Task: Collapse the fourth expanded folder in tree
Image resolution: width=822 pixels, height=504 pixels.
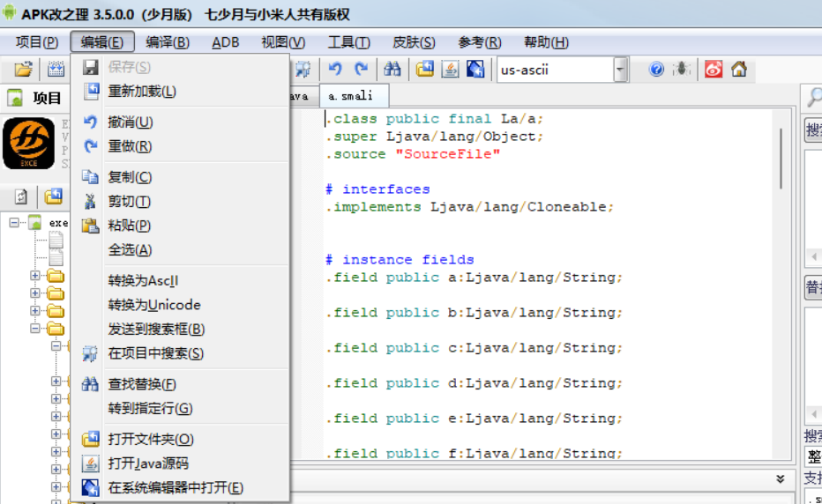Action: 34,329
